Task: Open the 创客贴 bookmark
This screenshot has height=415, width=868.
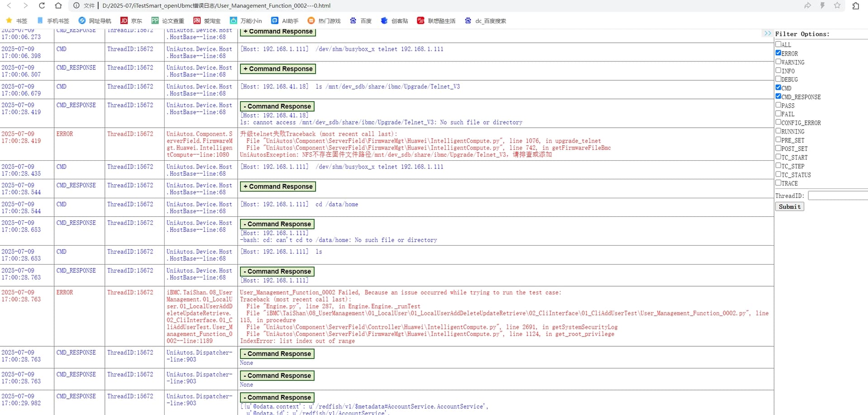Action: click(x=394, y=21)
